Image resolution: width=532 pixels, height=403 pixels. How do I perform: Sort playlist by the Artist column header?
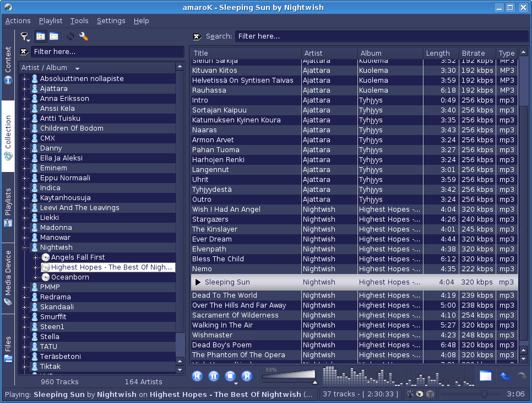click(329, 53)
